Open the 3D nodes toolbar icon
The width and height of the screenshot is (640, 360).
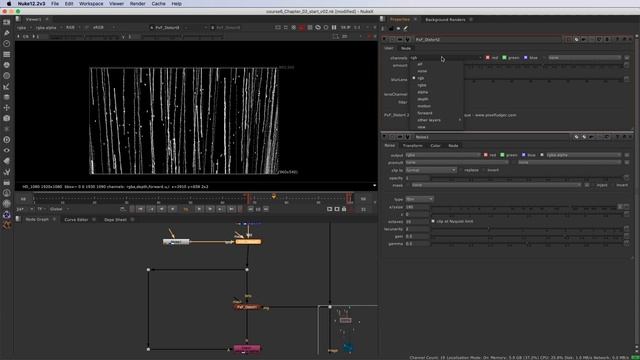point(7,118)
